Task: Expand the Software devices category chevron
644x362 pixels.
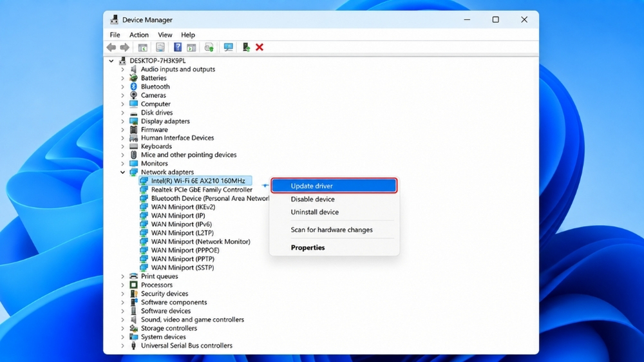Action: click(122, 310)
